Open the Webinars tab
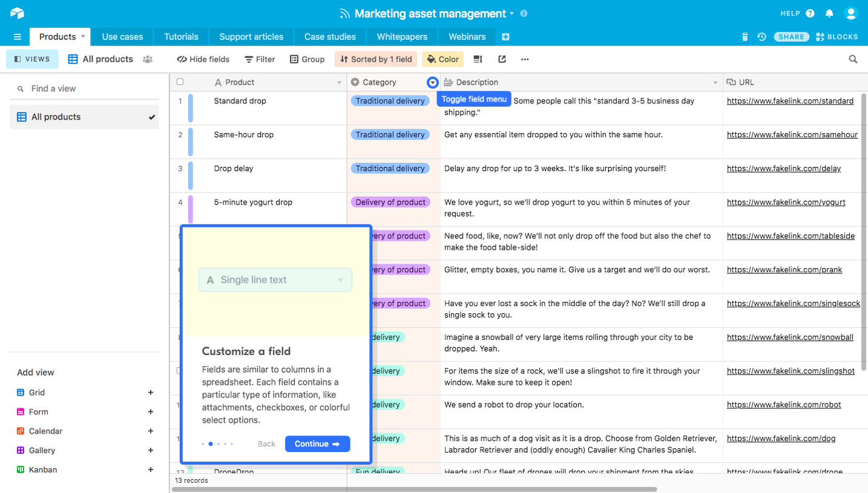This screenshot has width=868, height=493. pos(467,37)
